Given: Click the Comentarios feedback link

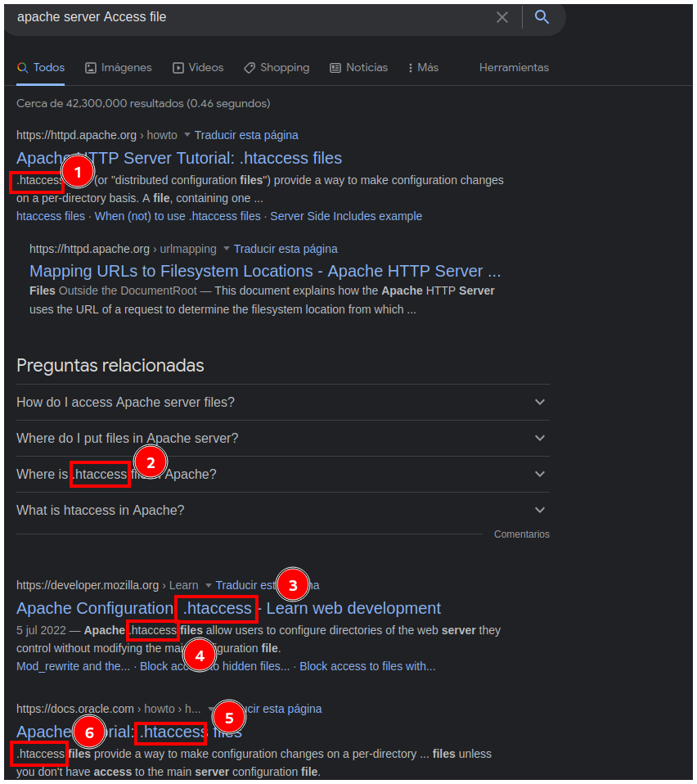Looking at the screenshot, I should click(521, 534).
